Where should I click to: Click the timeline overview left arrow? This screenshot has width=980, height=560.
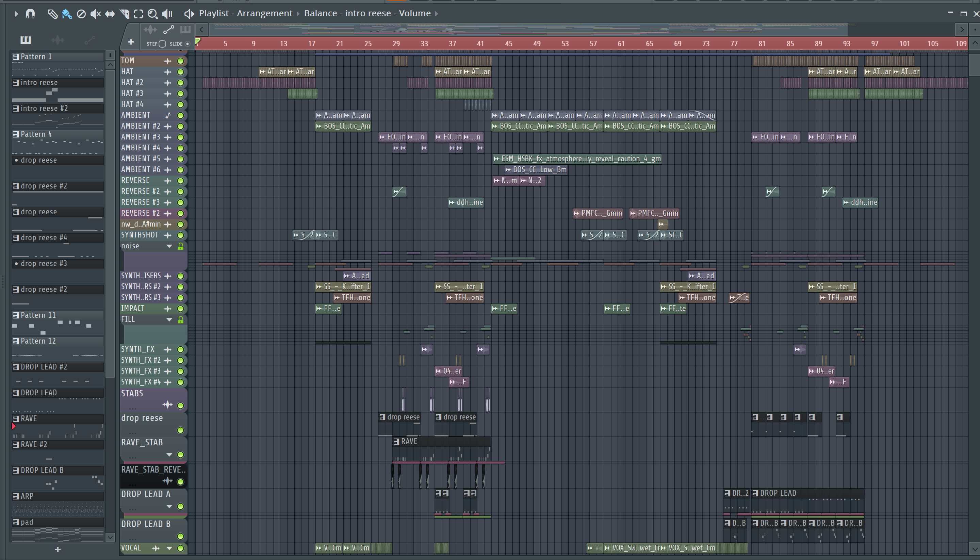[201, 29]
